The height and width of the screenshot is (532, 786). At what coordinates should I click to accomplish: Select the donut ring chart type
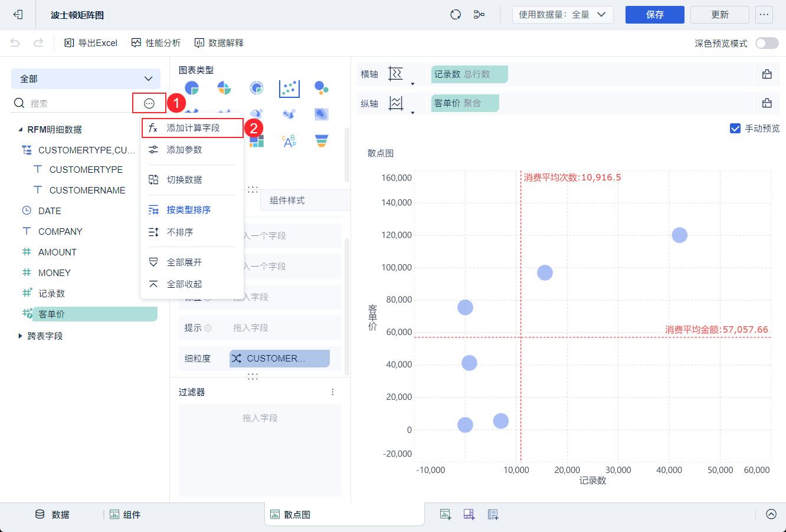[257, 88]
